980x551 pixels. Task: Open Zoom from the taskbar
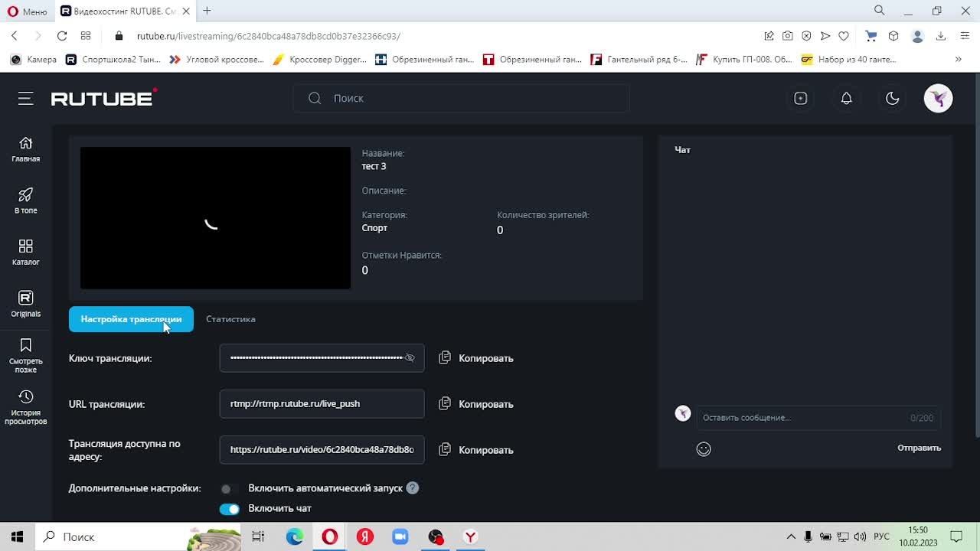[400, 536]
